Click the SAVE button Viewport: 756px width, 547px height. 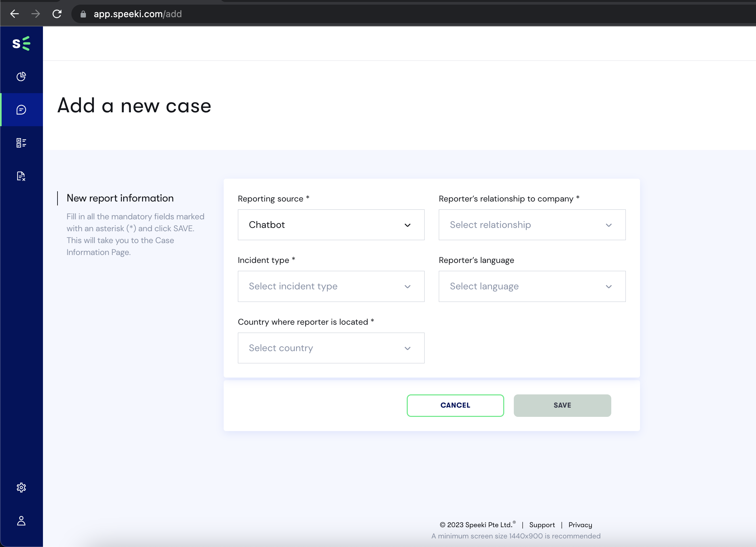[x=562, y=405]
